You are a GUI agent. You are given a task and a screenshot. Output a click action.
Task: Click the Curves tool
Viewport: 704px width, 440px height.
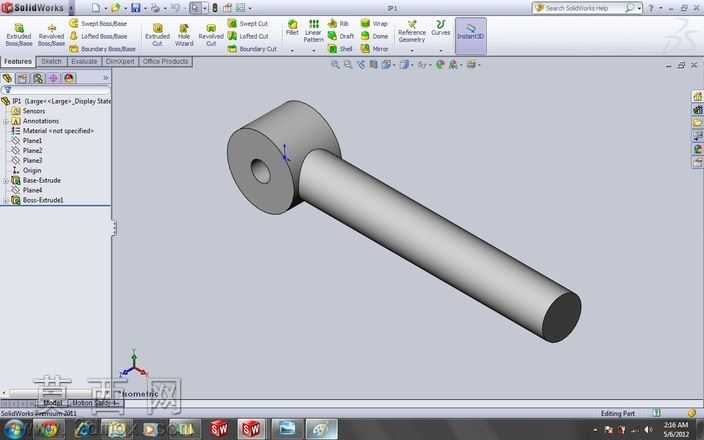[x=440, y=28]
